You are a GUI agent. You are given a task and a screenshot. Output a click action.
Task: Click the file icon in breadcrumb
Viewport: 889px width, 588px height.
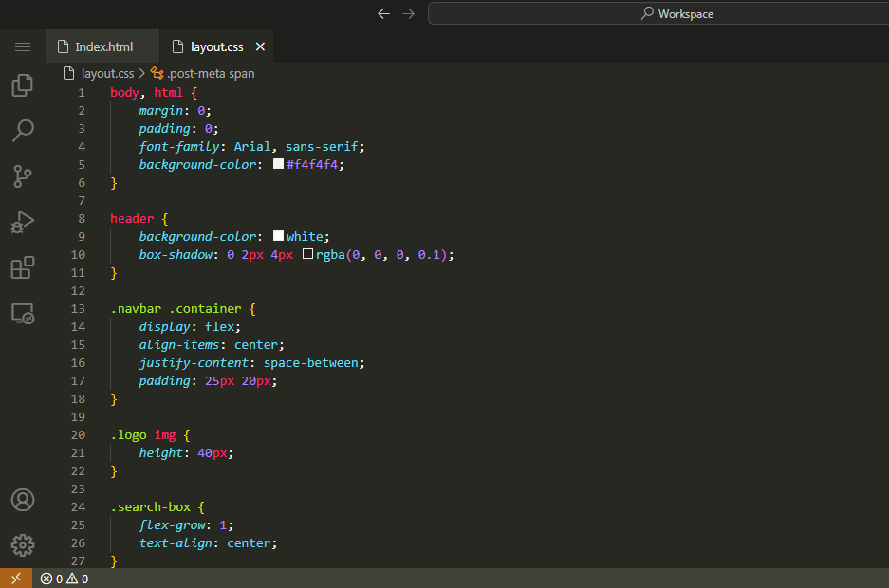68,73
